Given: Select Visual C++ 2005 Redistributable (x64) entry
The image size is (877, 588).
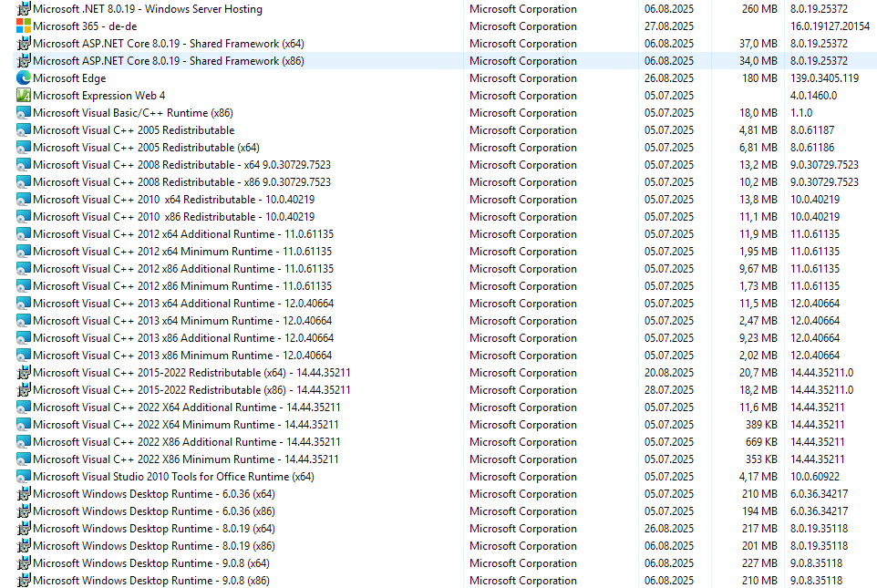Looking at the screenshot, I should (x=146, y=148).
